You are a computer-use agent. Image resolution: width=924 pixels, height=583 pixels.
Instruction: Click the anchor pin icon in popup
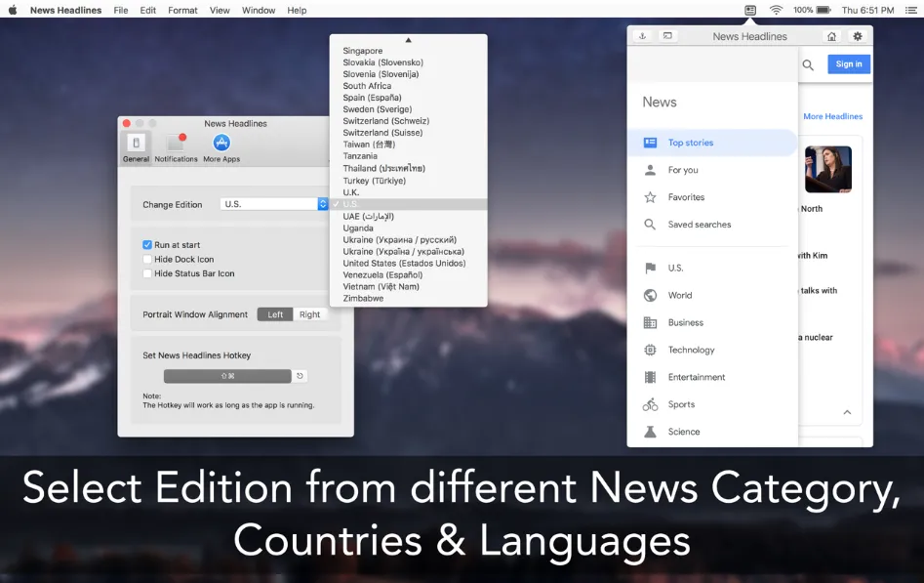[x=642, y=36]
